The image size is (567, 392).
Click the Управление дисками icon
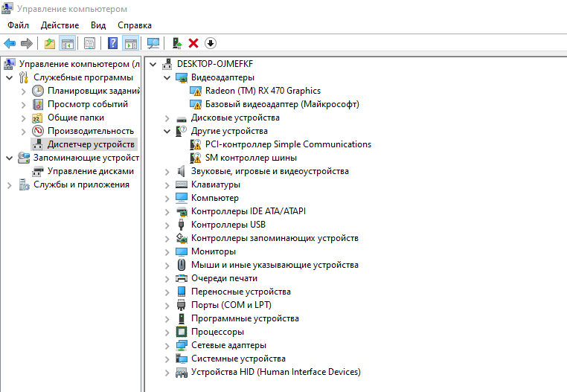click(x=38, y=171)
